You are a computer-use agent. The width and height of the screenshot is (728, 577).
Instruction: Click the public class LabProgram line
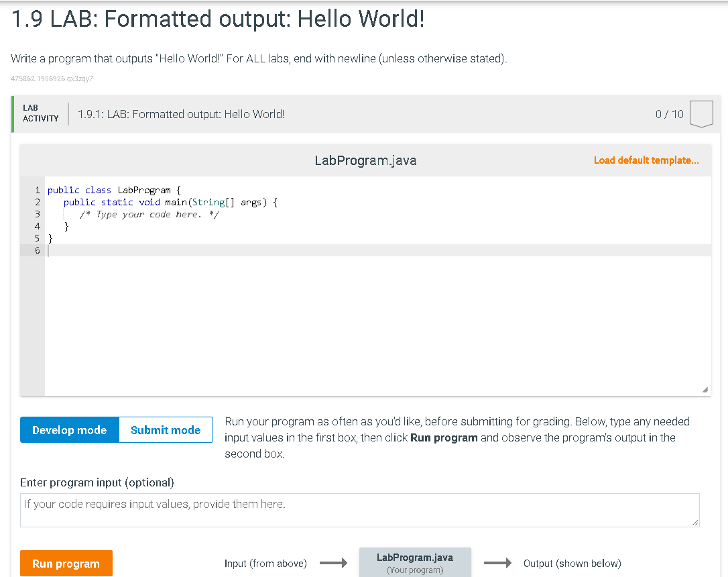[x=114, y=190]
